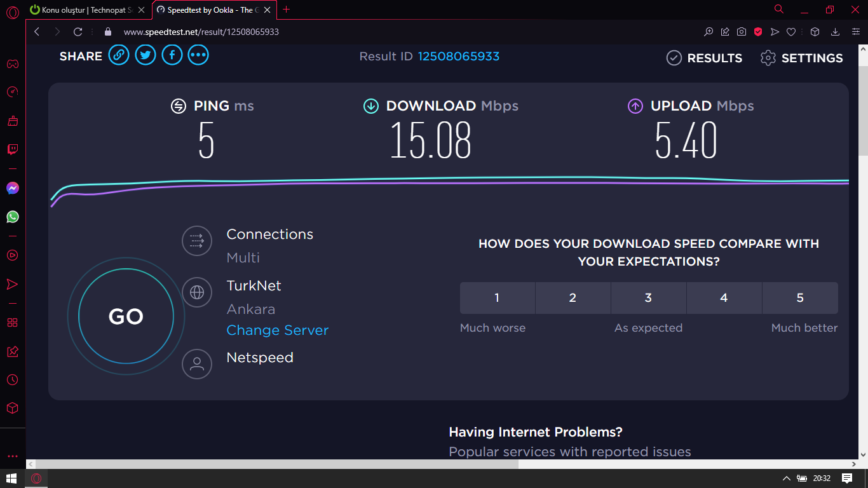The height and width of the screenshot is (488, 868).
Task: Open more share options
Action: point(198,55)
